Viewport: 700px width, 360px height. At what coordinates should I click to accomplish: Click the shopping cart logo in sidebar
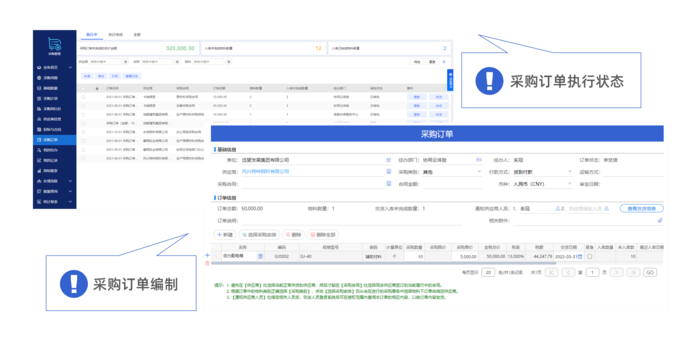[54, 44]
